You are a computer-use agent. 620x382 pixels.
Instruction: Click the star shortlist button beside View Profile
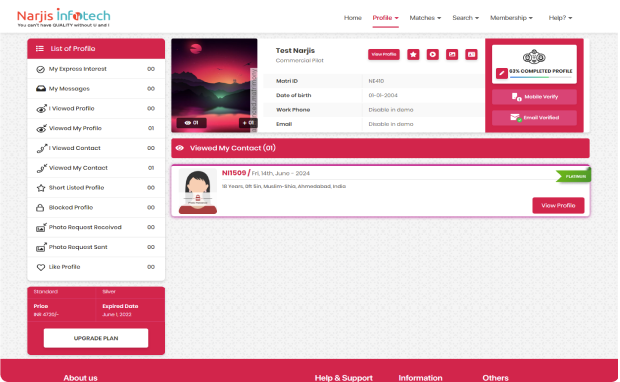[413, 55]
